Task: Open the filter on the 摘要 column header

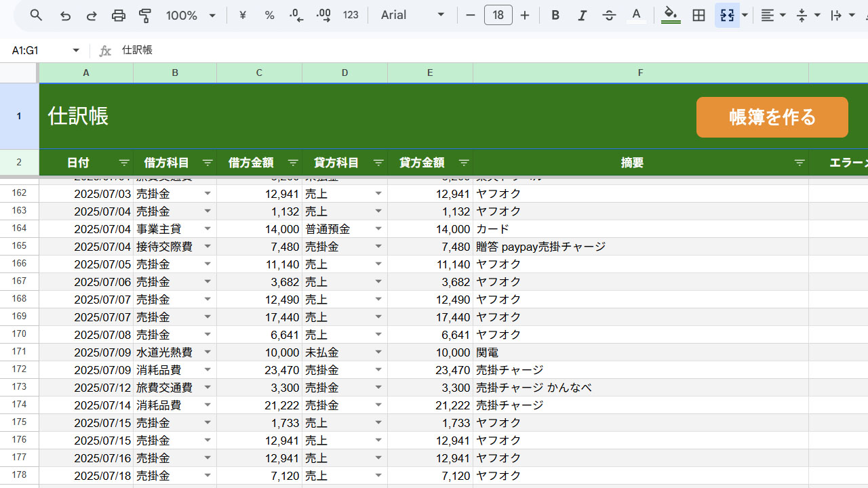Action: pyautogui.click(x=799, y=163)
